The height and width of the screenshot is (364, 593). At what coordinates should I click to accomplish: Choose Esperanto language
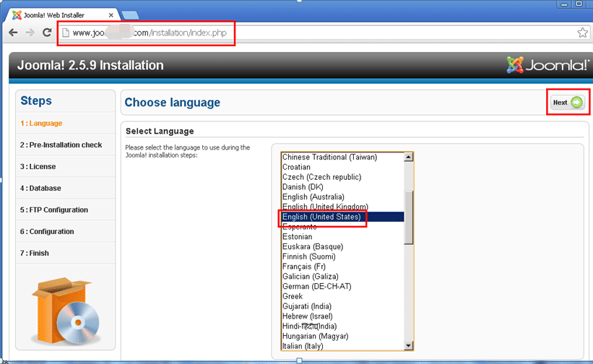pyautogui.click(x=342, y=227)
